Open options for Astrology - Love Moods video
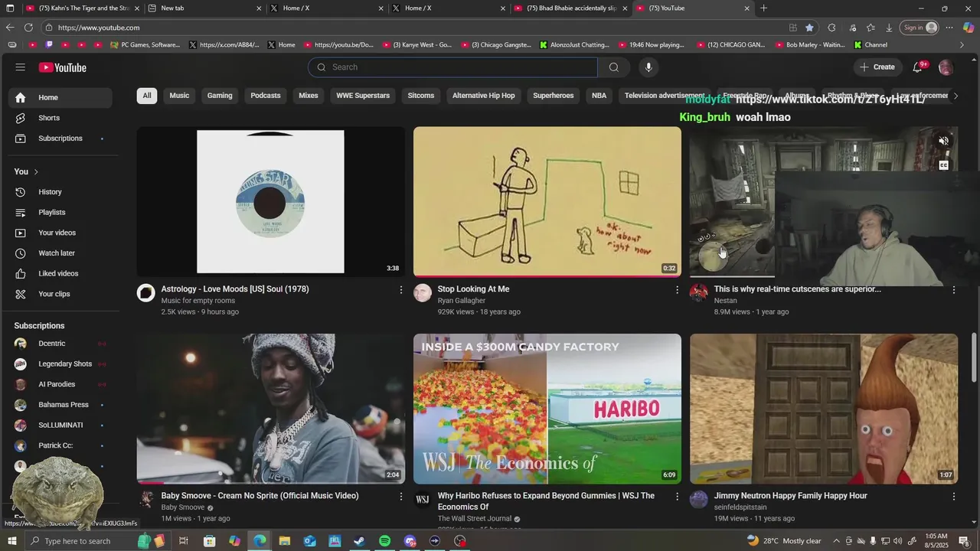 400,290
